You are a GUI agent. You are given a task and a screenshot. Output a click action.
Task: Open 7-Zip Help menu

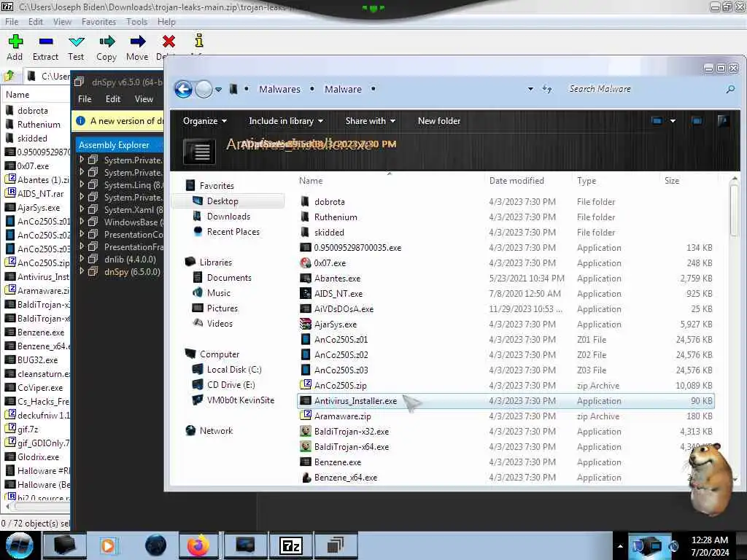coord(166,22)
